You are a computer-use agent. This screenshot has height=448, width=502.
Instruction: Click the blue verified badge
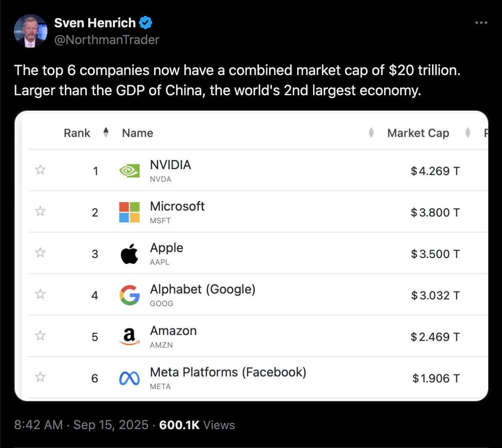coord(146,23)
